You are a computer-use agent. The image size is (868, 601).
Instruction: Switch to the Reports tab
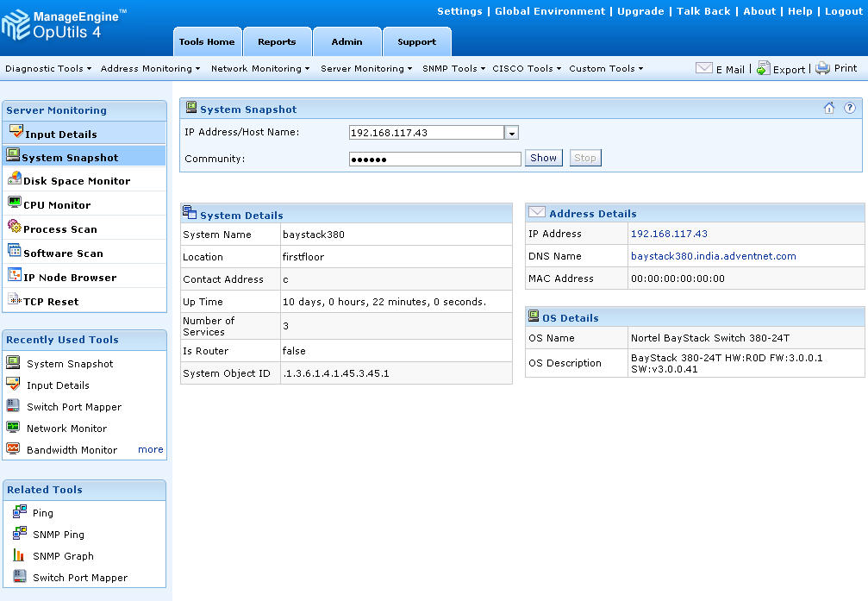[277, 41]
